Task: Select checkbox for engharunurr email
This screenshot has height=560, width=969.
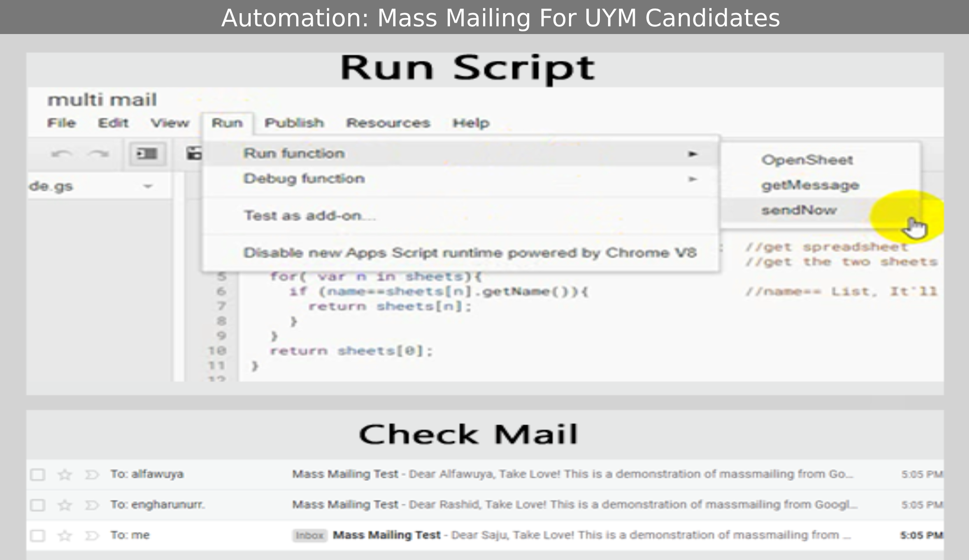Action: pyautogui.click(x=38, y=505)
